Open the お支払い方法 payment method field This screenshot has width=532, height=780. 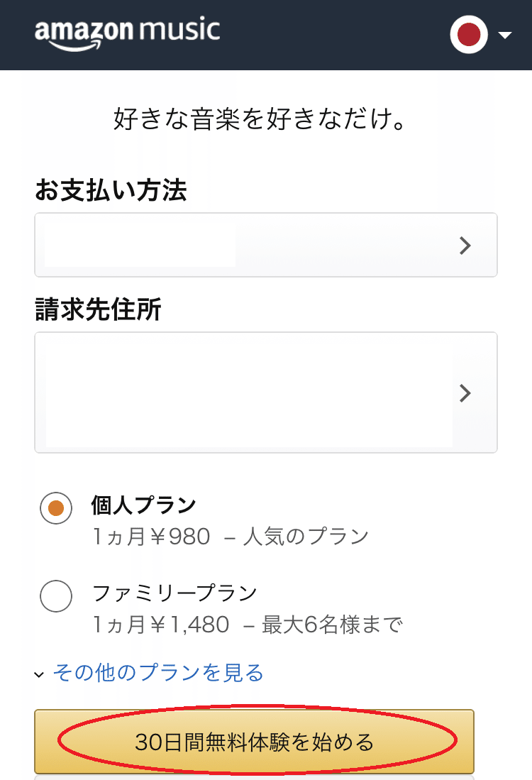[266, 245]
